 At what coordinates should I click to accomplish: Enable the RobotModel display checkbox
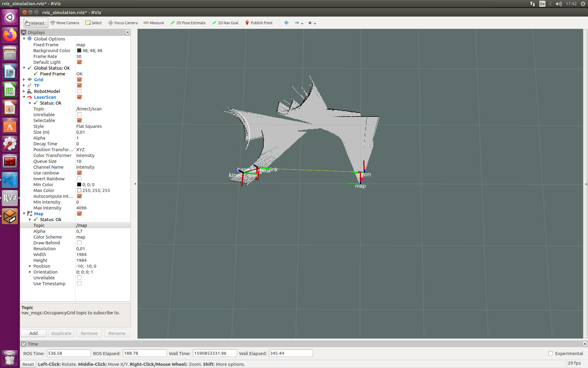(x=79, y=91)
